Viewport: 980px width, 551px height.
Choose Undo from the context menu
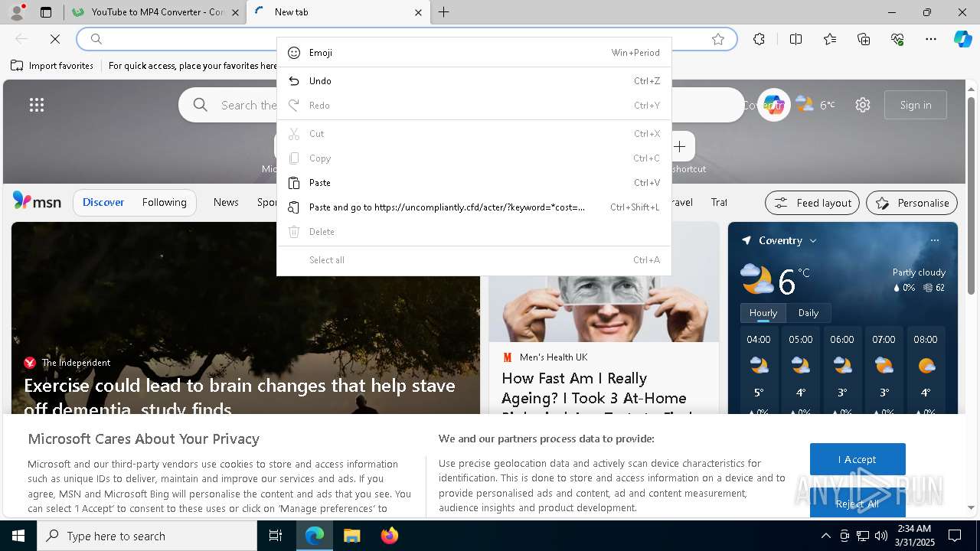click(x=474, y=81)
